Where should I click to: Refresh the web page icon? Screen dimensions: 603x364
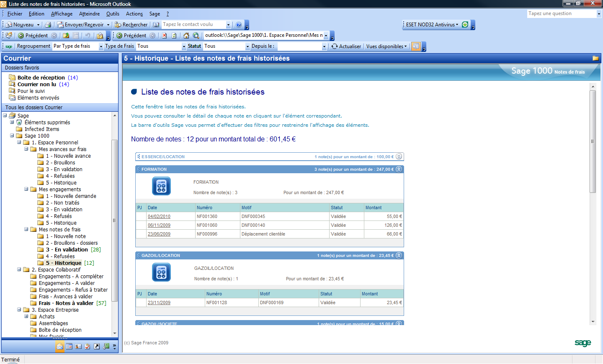click(x=174, y=36)
